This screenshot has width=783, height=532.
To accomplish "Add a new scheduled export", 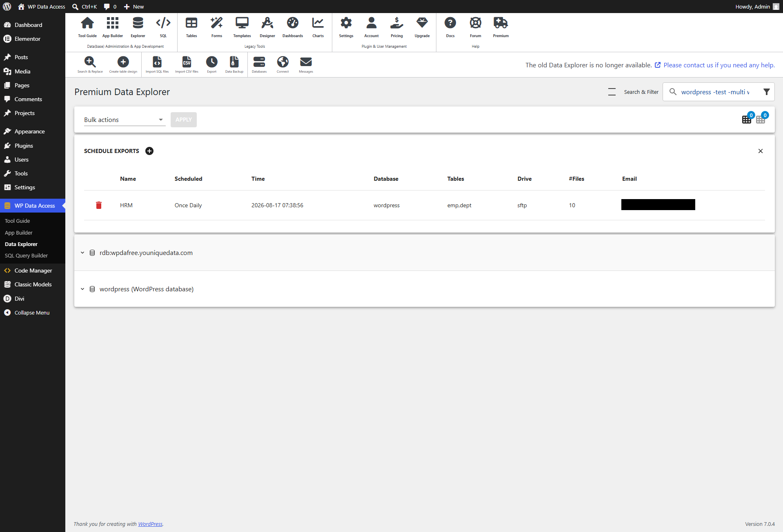I will click(x=149, y=151).
